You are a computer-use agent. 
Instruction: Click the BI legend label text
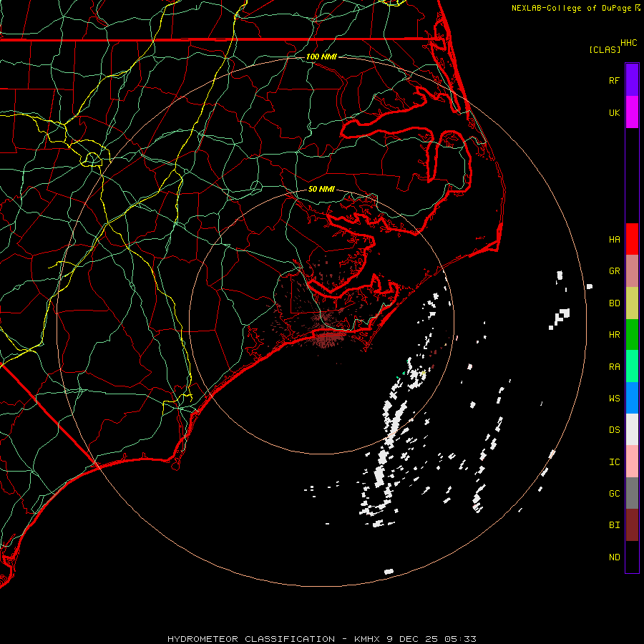point(614,525)
